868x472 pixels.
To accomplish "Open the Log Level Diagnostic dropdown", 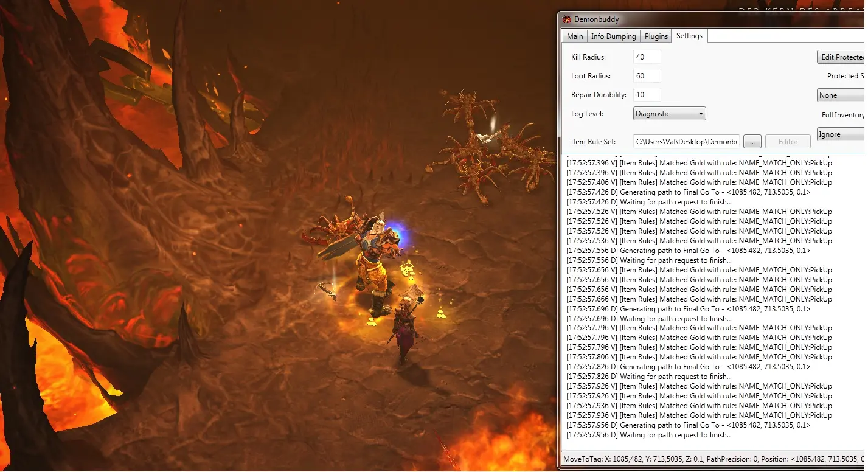I will [669, 114].
